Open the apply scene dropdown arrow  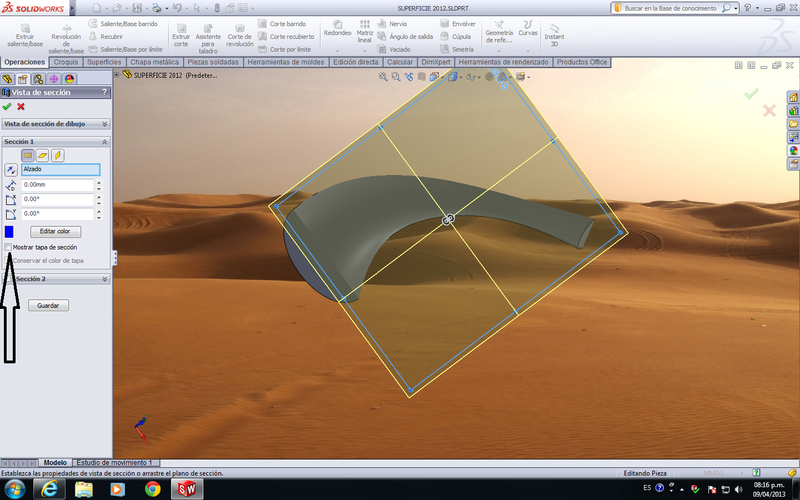[x=511, y=78]
